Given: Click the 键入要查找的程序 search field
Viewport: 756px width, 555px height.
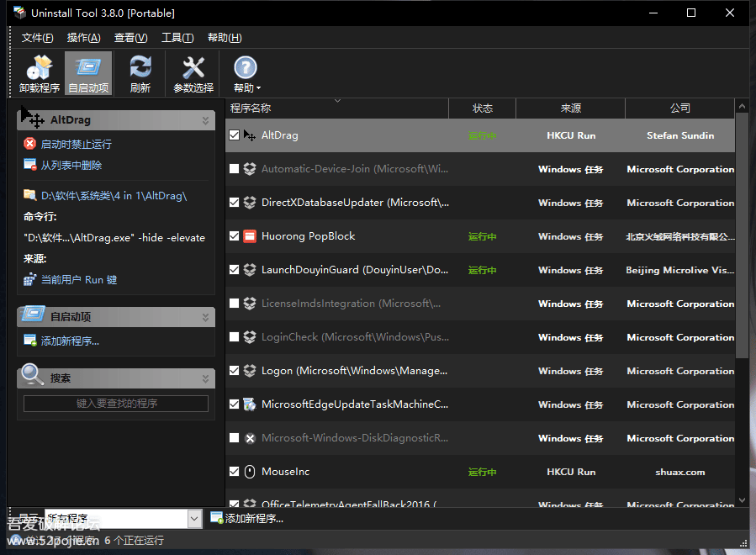Looking at the screenshot, I should tap(116, 403).
